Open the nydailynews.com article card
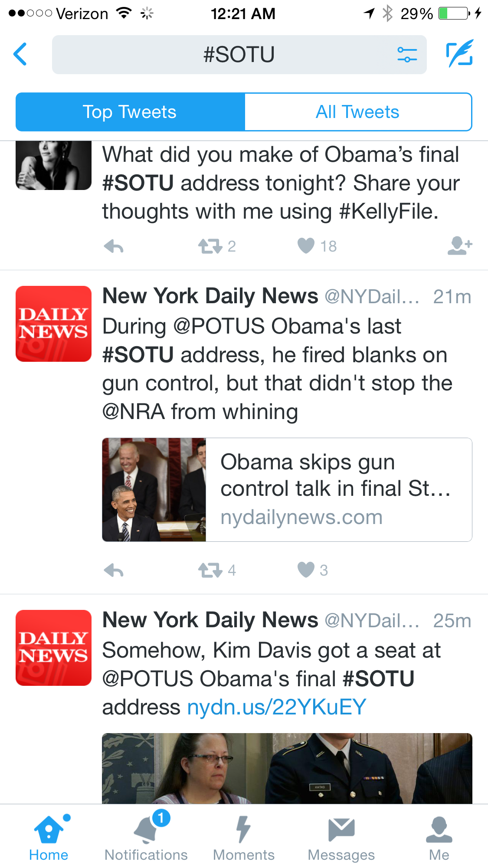 pos(287,490)
